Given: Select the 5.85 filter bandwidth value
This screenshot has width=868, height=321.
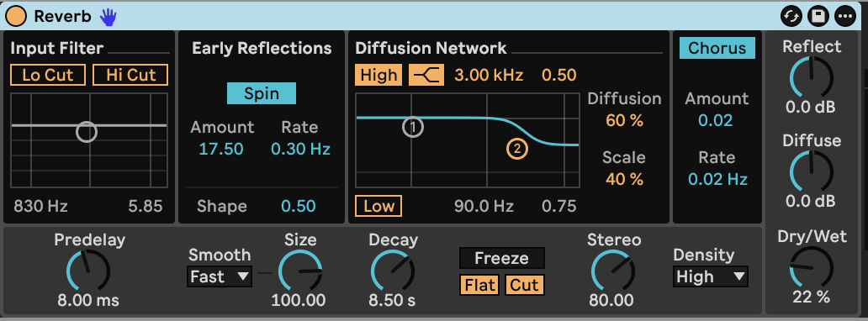Looking at the screenshot, I should (146, 207).
